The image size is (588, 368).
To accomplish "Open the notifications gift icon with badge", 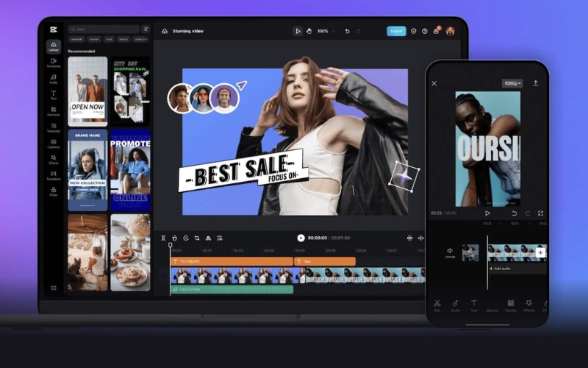I will (436, 31).
